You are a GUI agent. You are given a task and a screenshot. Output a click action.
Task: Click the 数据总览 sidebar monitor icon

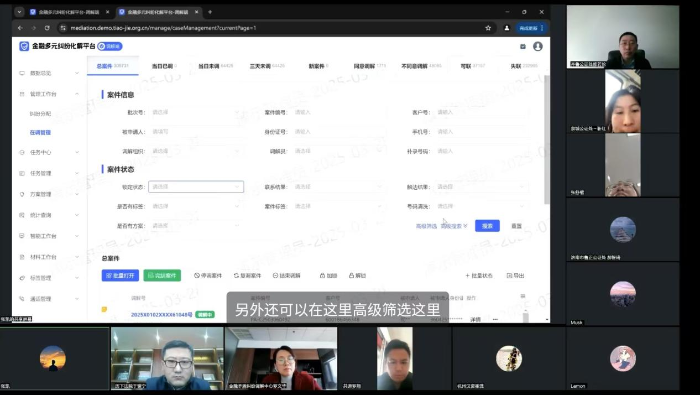pos(22,73)
